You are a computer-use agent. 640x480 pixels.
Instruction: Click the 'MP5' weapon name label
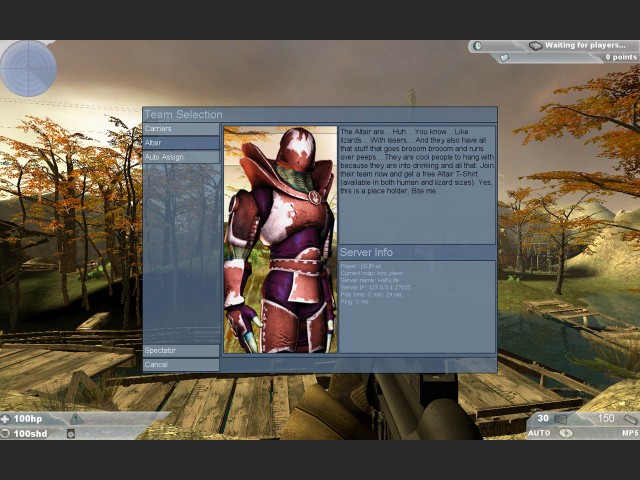click(x=630, y=433)
